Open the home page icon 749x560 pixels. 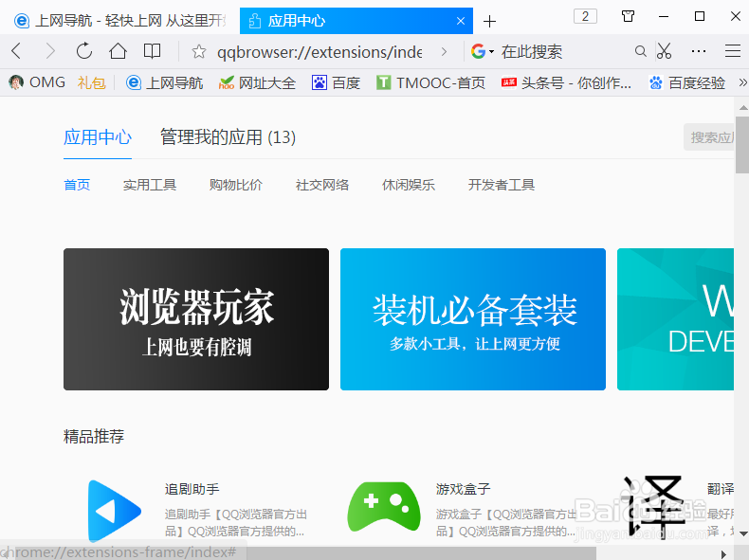[x=118, y=50]
